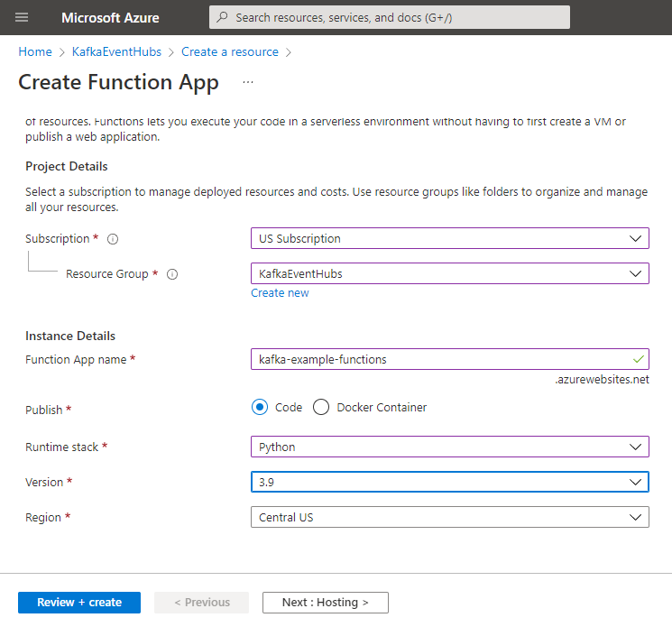The height and width of the screenshot is (627, 672).
Task: Click the Previous button
Action: tap(201, 603)
